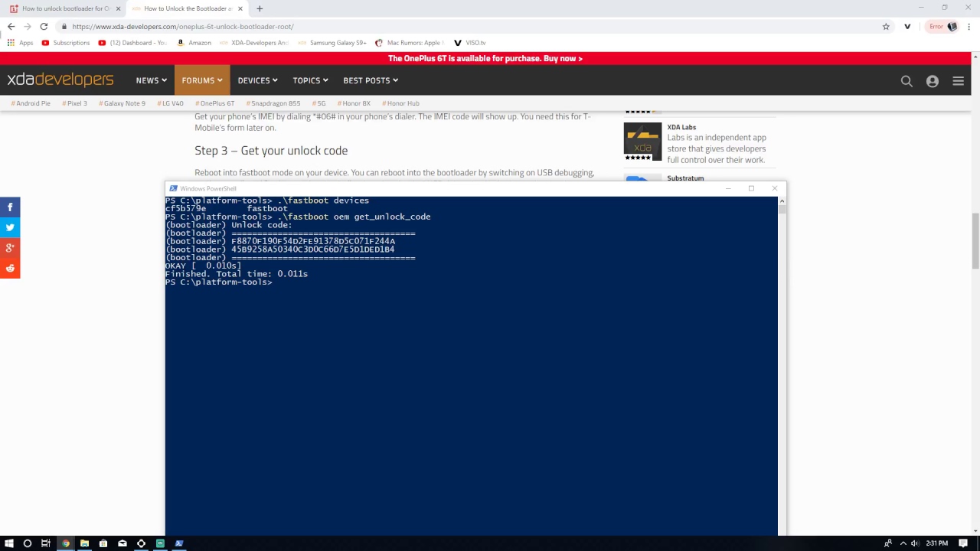The height and width of the screenshot is (551, 980).
Task: Open the xda user account icon
Action: (x=933, y=80)
